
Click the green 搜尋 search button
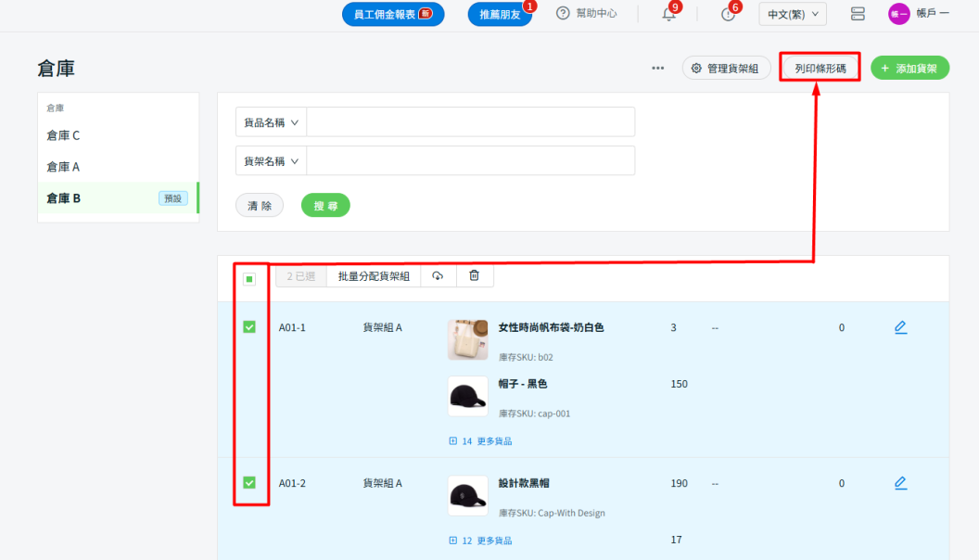coord(325,205)
